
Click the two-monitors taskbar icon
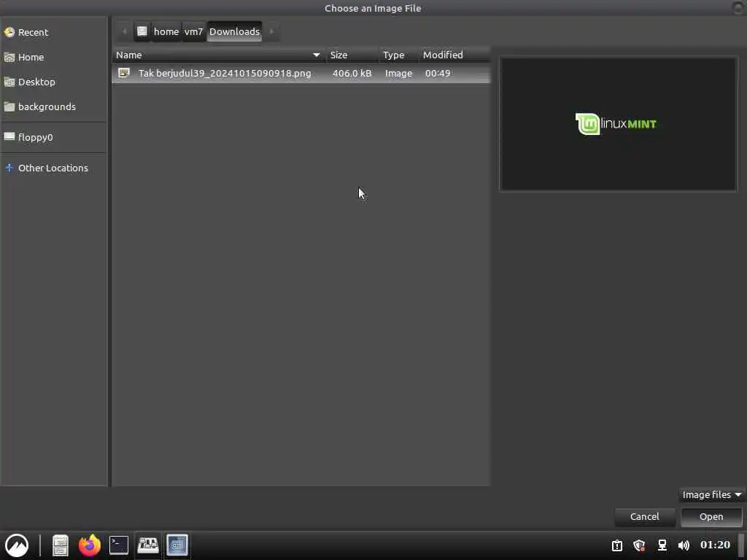point(148,545)
